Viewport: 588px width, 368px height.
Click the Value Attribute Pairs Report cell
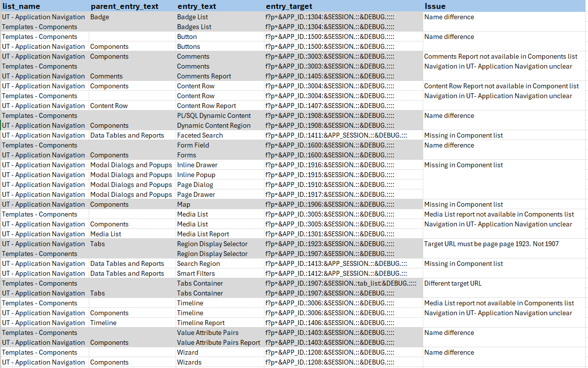(219, 342)
